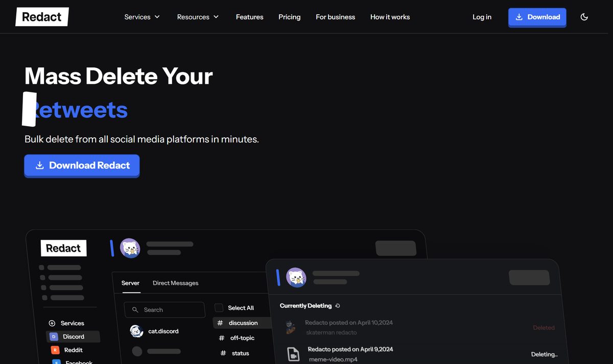Click the search magnifier icon in preview
613x364 pixels.
click(135, 310)
